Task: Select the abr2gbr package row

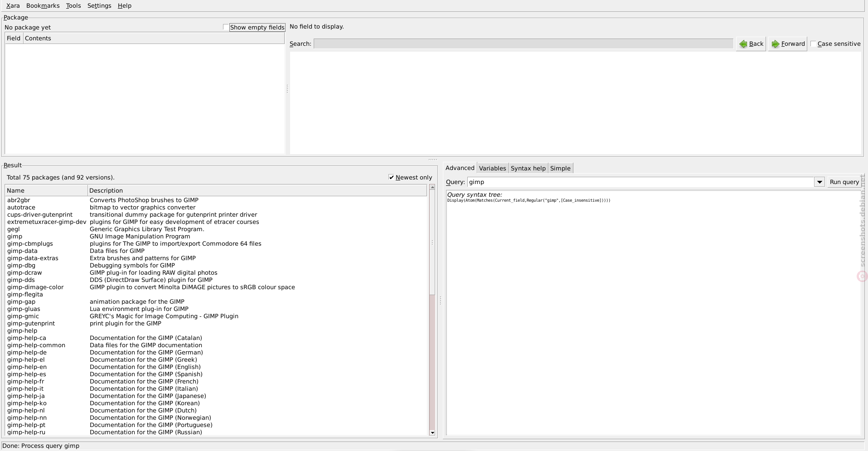Action: tap(216, 200)
